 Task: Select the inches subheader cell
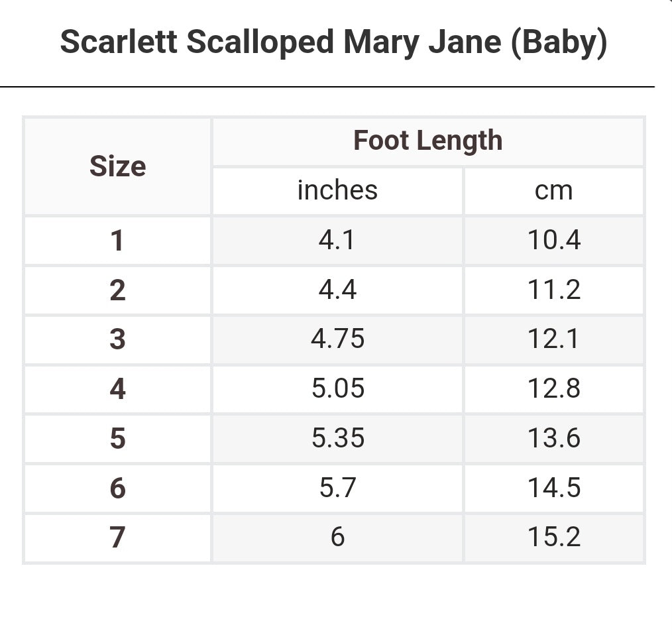click(x=337, y=191)
